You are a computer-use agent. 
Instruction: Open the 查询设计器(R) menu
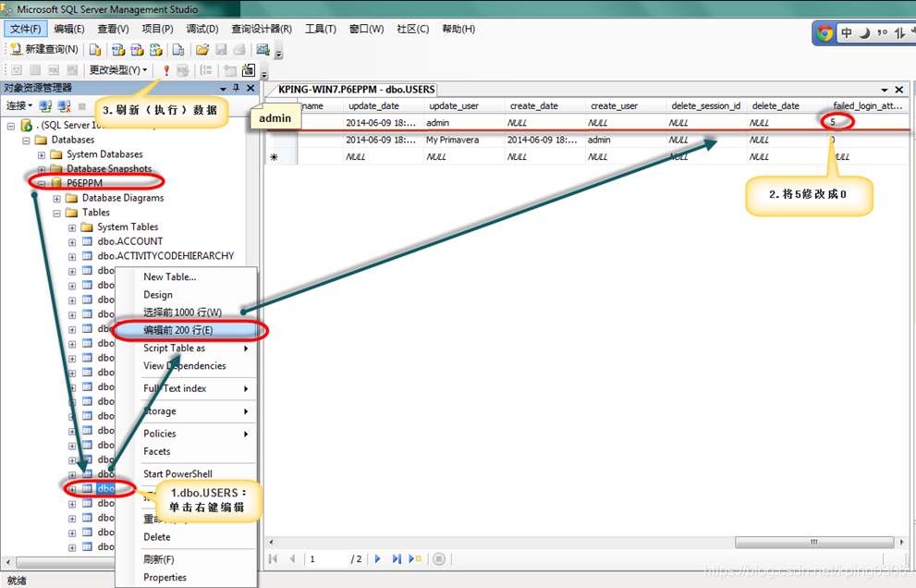pyautogui.click(x=262, y=29)
